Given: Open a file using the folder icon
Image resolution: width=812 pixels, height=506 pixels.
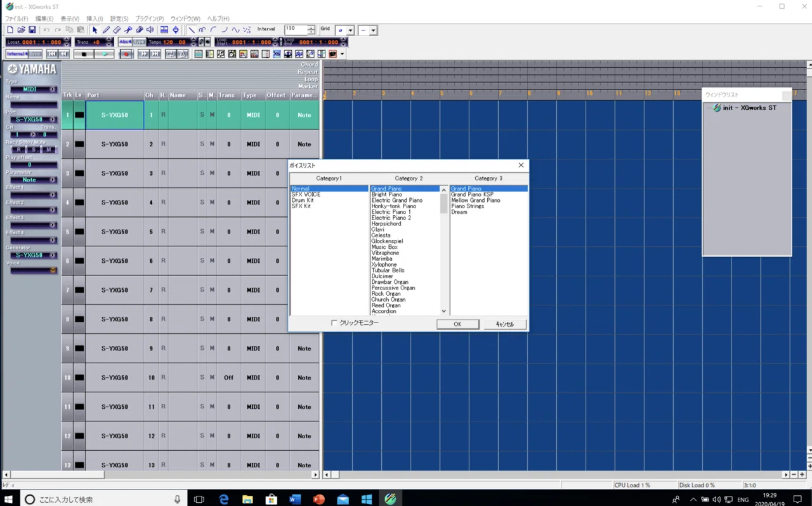Looking at the screenshot, I should pos(21,30).
